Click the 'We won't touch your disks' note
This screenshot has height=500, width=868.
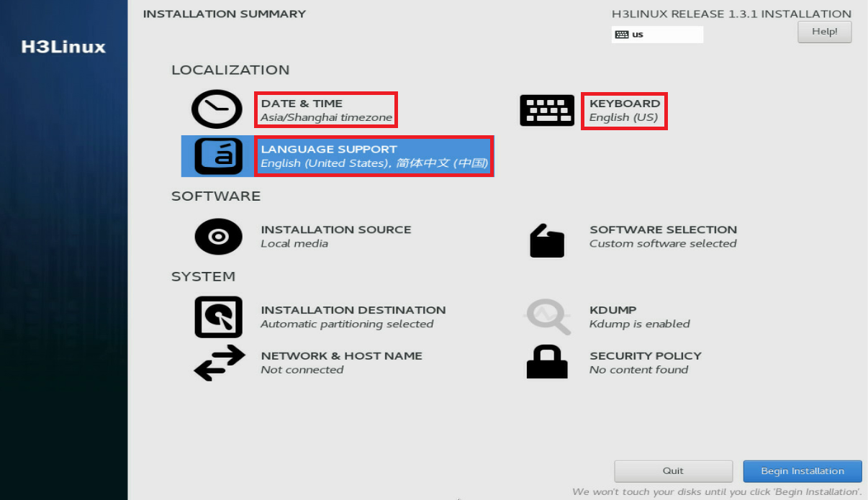717,492
